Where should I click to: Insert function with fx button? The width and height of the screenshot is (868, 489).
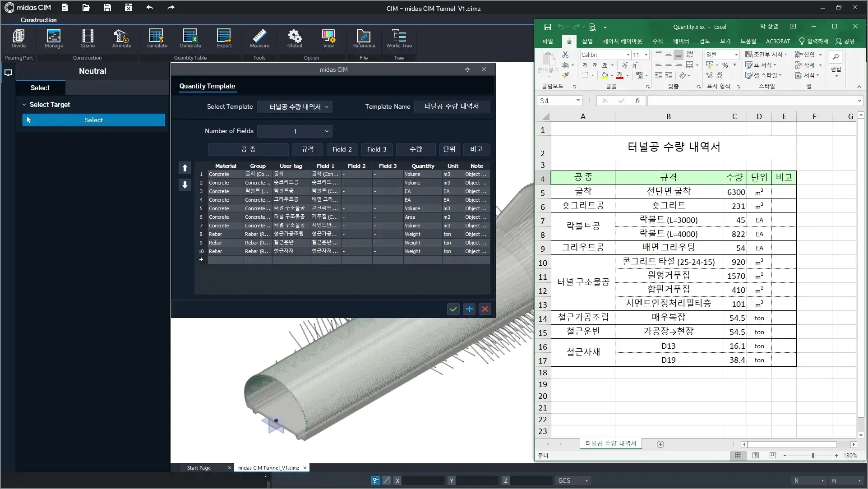637,101
